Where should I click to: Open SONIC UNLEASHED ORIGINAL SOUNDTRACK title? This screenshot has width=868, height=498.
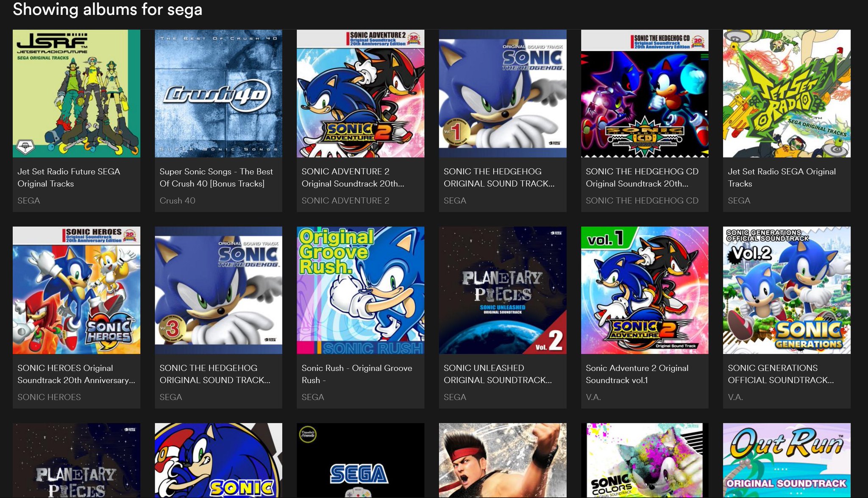498,374
